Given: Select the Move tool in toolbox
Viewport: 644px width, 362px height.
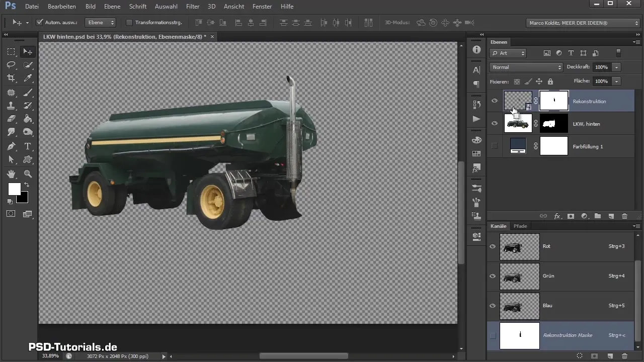Looking at the screenshot, I should tap(28, 52).
